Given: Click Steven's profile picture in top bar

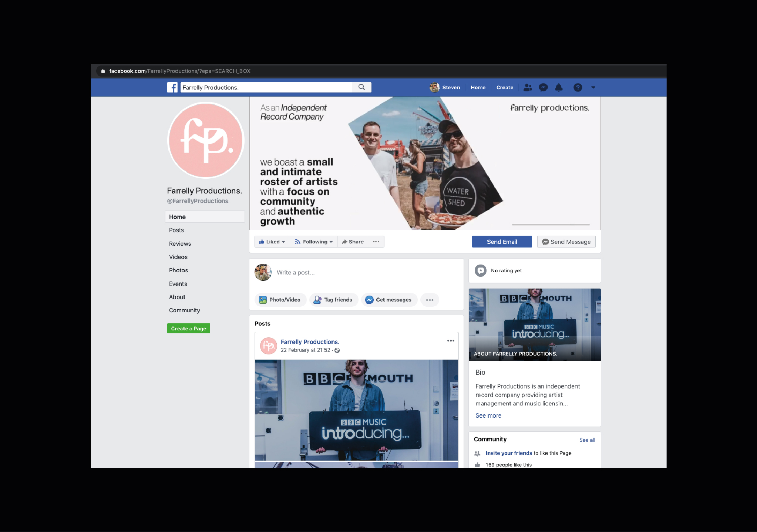Looking at the screenshot, I should coord(434,87).
